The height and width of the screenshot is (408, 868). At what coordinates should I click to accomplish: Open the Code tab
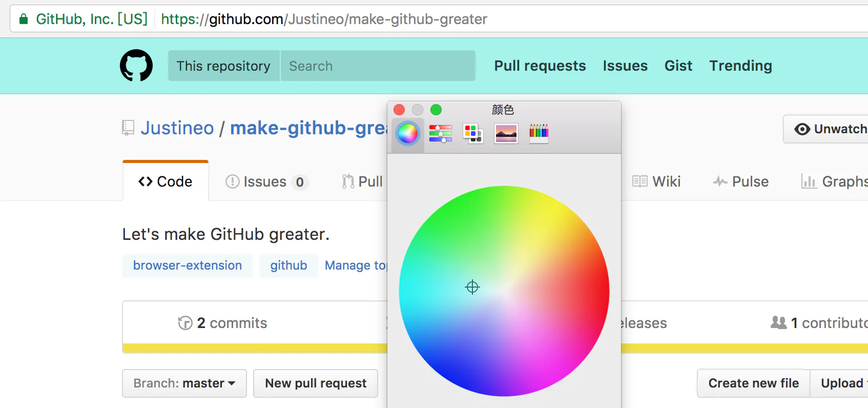(166, 181)
